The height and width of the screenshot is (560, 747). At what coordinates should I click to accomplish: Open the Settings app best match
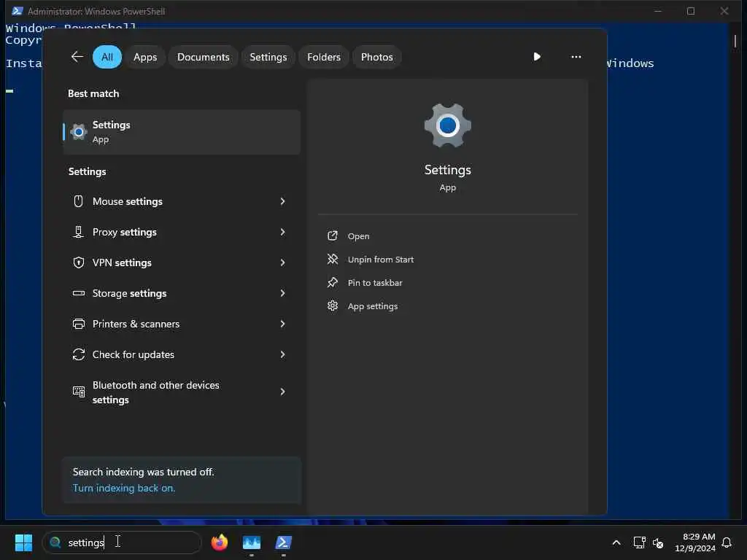pyautogui.click(x=182, y=132)
